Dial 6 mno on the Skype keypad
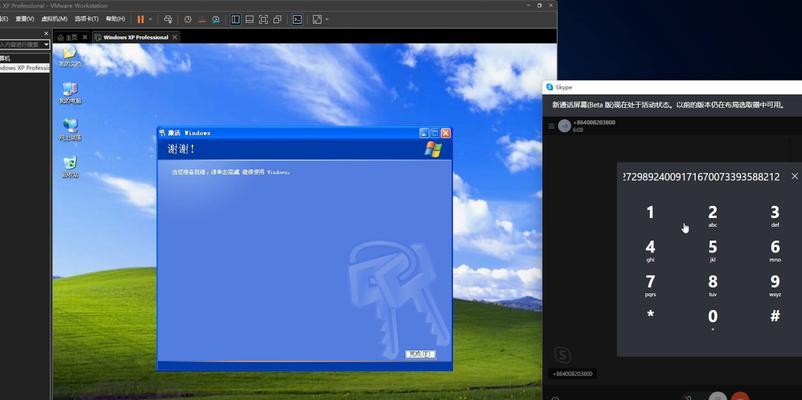 (x=775, y=250)
